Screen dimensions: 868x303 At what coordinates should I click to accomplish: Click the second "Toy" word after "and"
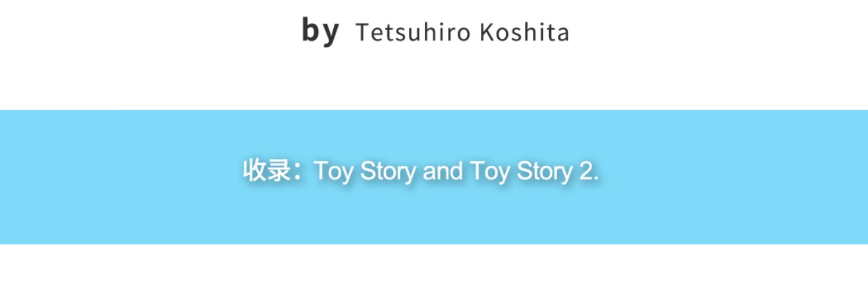click(x=490, y=172)
